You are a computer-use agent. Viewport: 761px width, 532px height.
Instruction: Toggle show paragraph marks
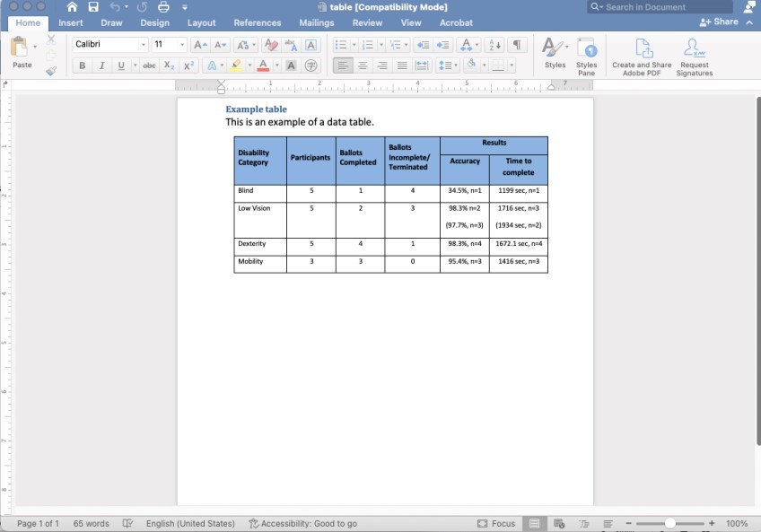(x=518, y=45)
